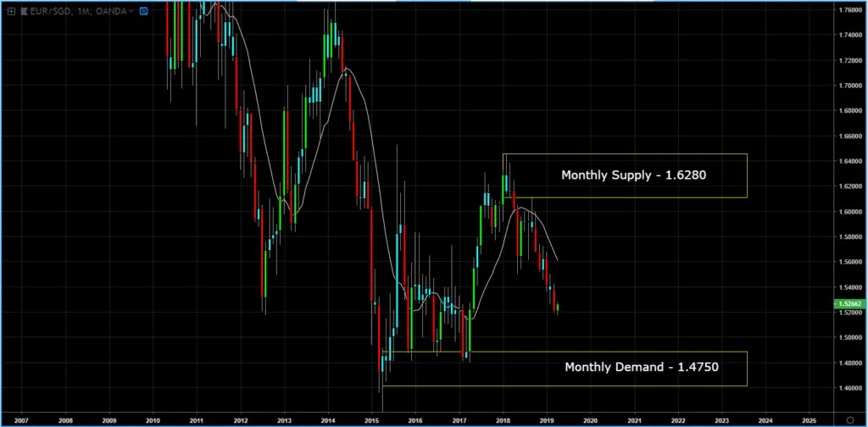Click the green current price label 1.52662
Viewport: 868px width, 427px height.
point(849,304)
